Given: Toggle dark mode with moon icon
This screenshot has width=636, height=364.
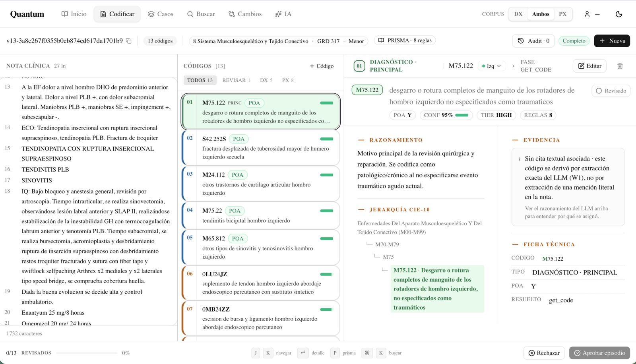Looking at the screenshot, I should click(x=619, y=14).
